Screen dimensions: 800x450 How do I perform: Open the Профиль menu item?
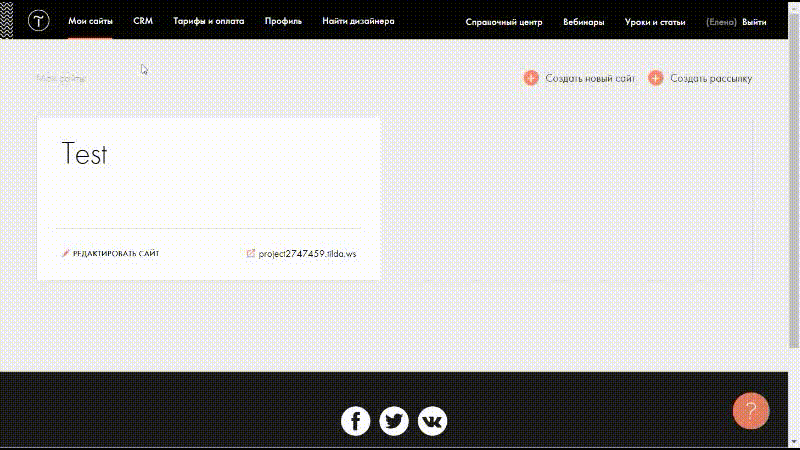pyautogui.click(x=283, y=21)
